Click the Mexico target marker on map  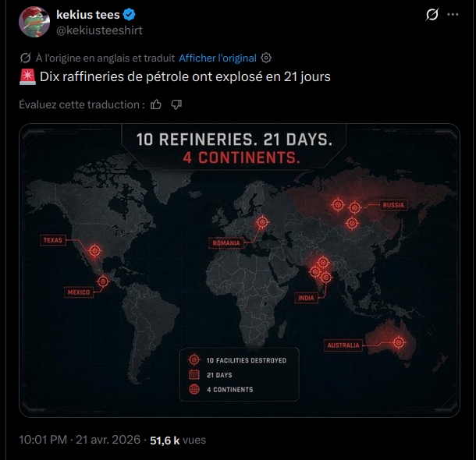(103, 281)
